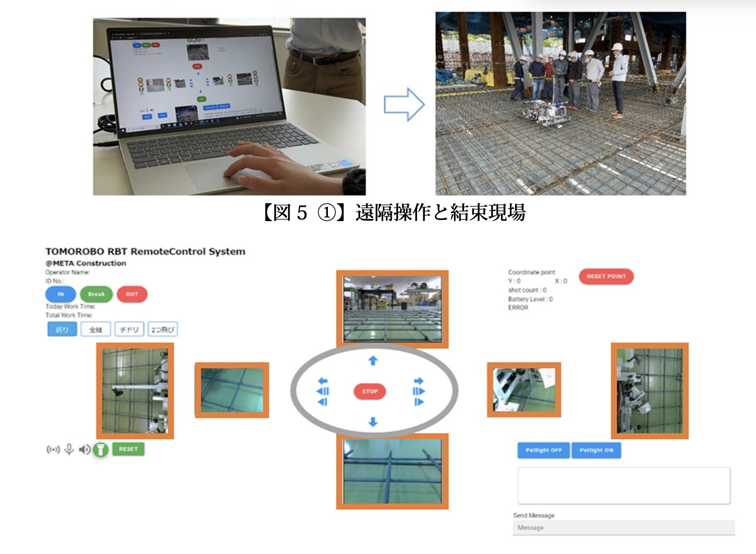Turn Patlight OFF
The width and height of the screenshot is (756, 554).
(x=544, y=450)
